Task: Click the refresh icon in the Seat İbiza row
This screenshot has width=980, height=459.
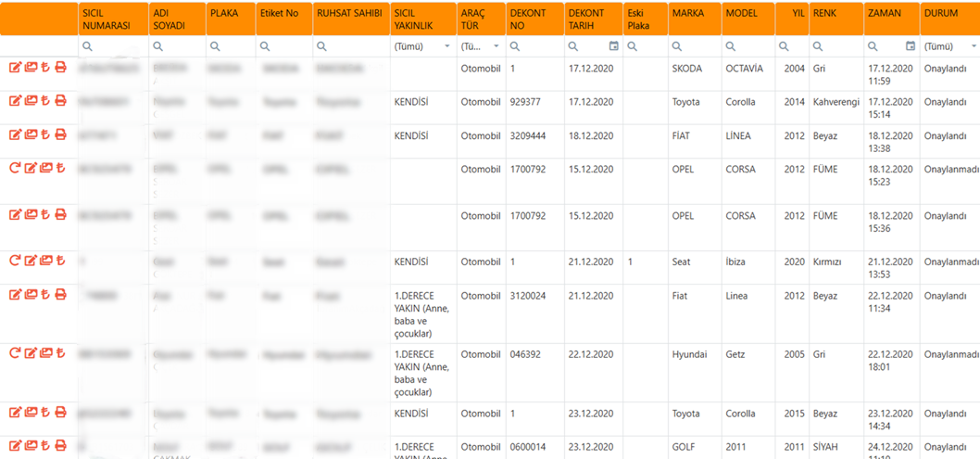Action: (15, 261)
